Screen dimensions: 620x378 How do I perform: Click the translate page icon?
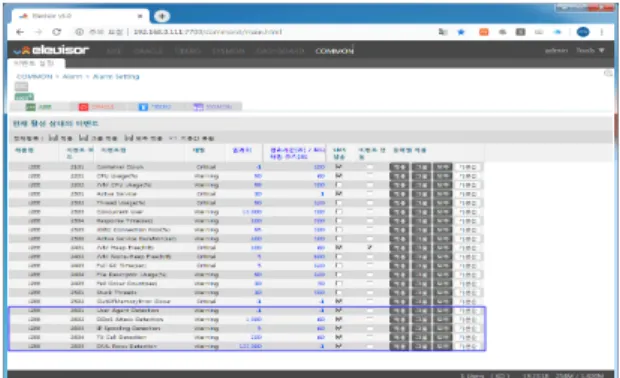[443, 32]
